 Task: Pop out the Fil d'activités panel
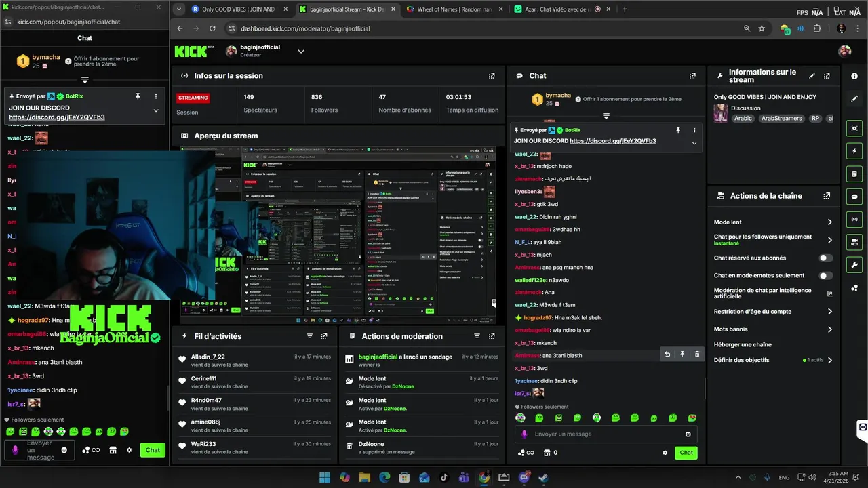click(x=324, y=336)
